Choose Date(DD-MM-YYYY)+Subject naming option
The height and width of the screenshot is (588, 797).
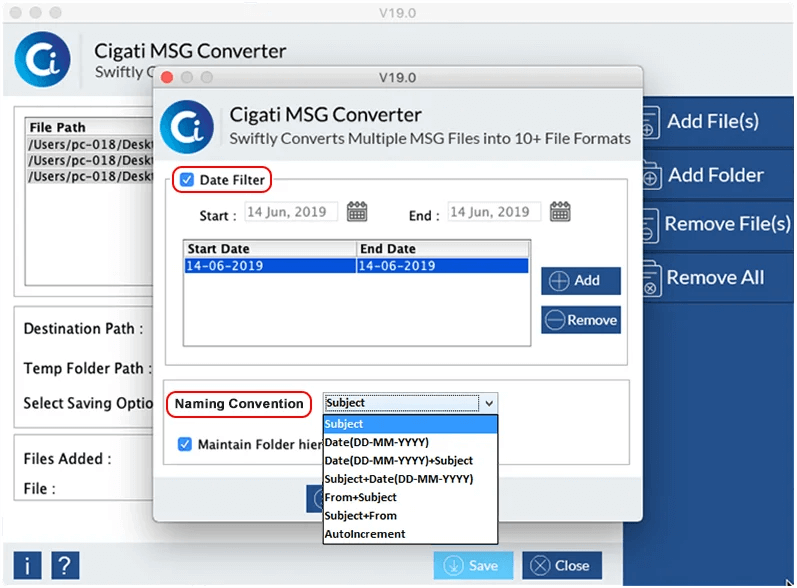point(410,460)
